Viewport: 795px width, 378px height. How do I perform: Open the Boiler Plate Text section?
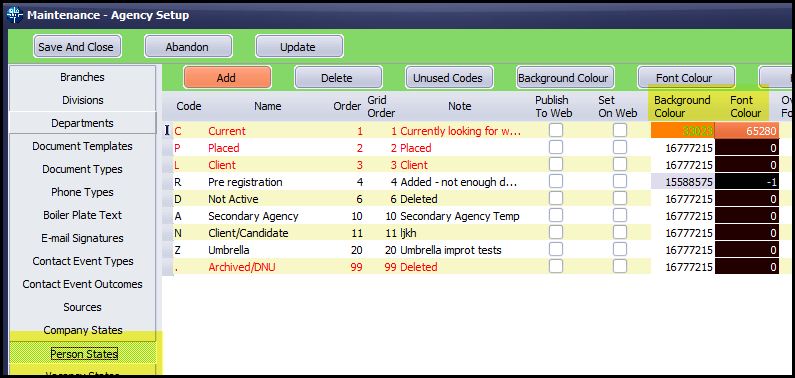tap(82, 215)
